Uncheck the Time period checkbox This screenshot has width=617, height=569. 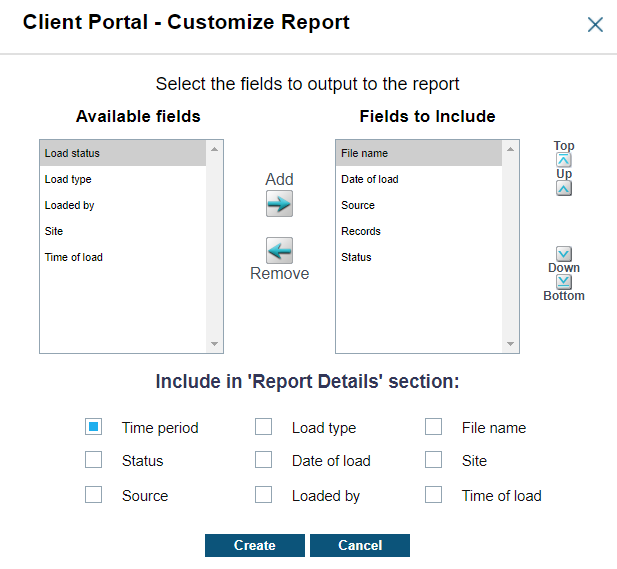[94, 427]
